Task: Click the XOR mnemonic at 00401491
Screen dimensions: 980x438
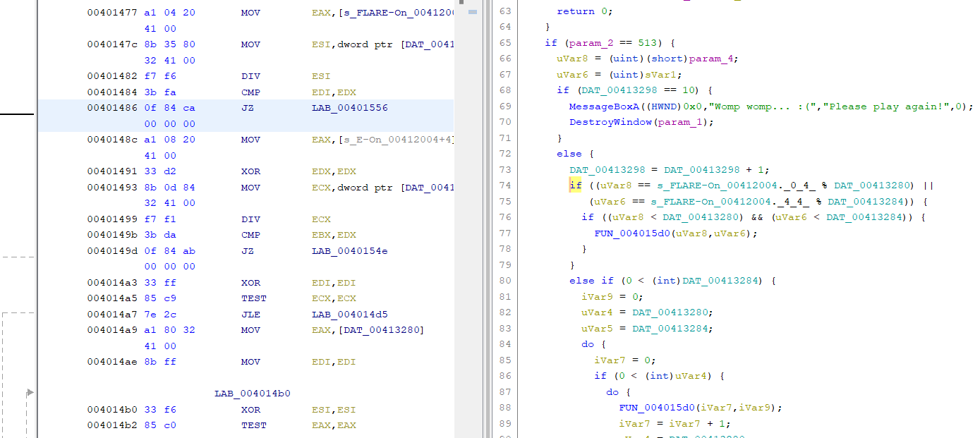Action: coord(250,171)
